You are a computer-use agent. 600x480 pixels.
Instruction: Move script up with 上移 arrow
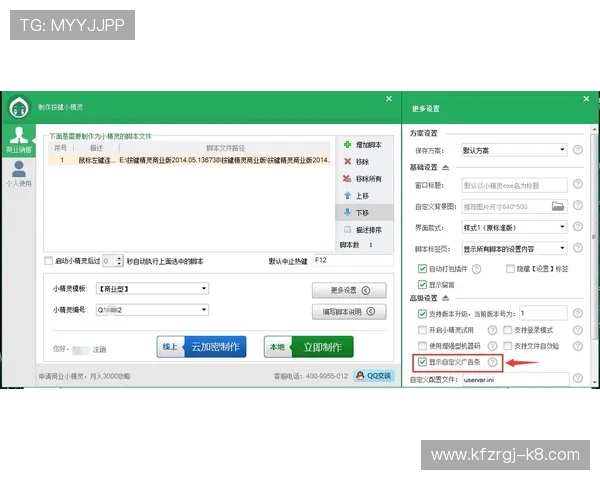point(347,196)
